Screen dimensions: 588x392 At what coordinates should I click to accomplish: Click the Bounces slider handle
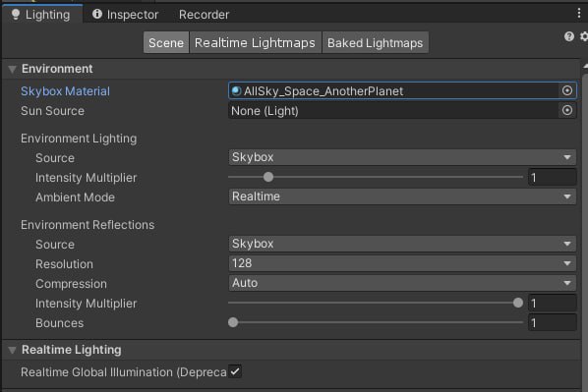[x=233, y=322]
